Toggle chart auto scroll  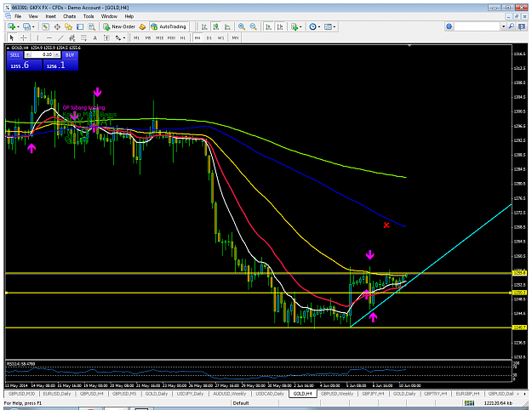pos(268,26)
